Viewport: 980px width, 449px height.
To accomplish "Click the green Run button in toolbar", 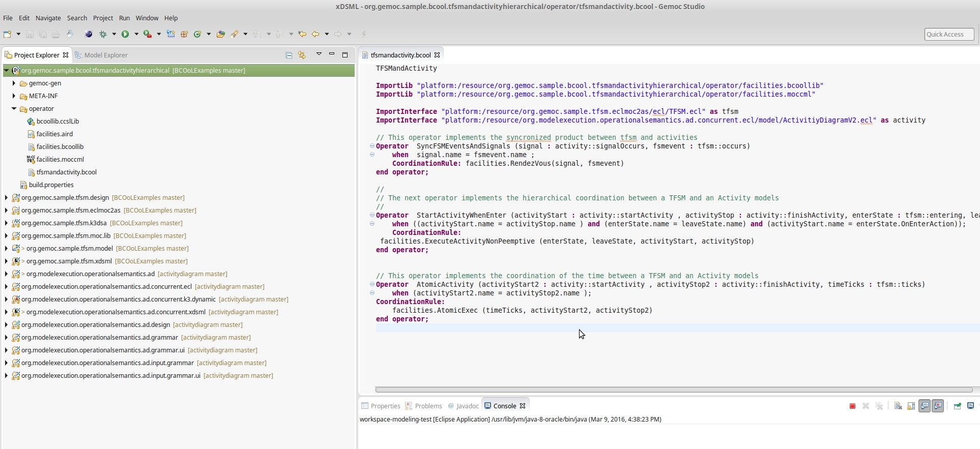I will [125, 34].
